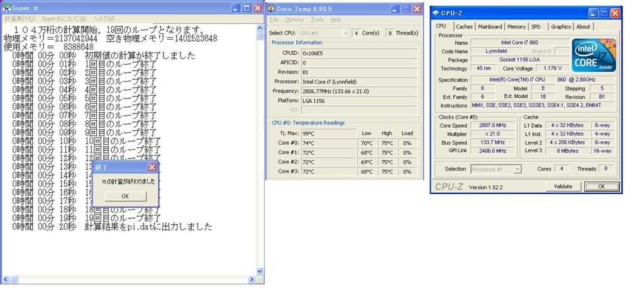Viewport: 644px width, 289px height.
Task: Minimize the Super π window
Action: click(236, 8)
